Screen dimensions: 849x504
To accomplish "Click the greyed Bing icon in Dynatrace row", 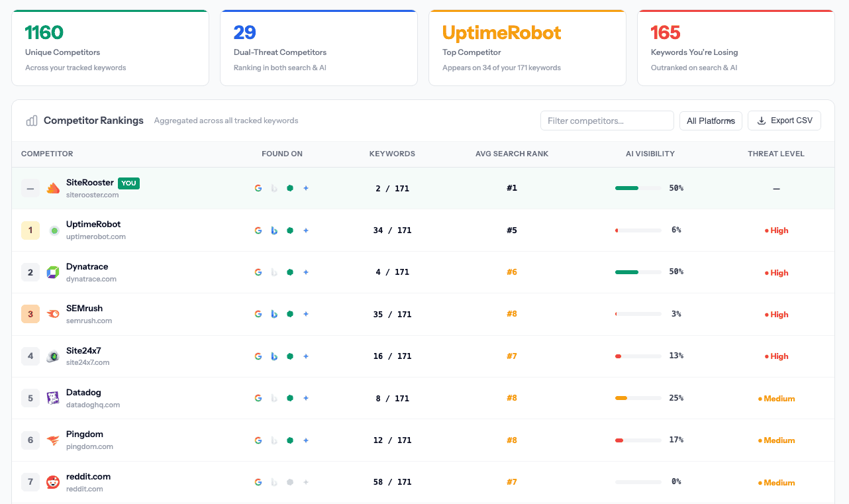I will [x=274, y=272].
